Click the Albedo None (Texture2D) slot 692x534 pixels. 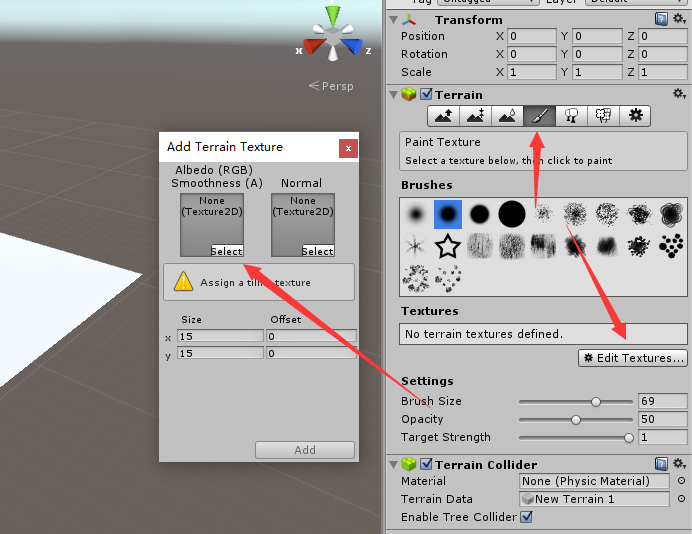point(212,225)
